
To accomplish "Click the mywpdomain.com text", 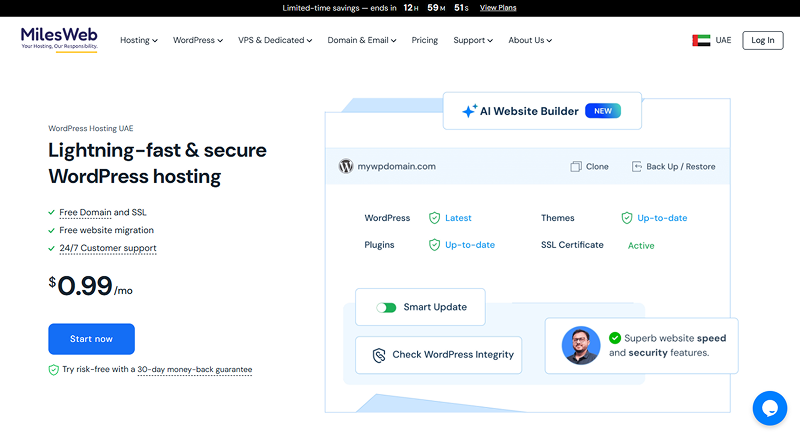I will [396, 166].
